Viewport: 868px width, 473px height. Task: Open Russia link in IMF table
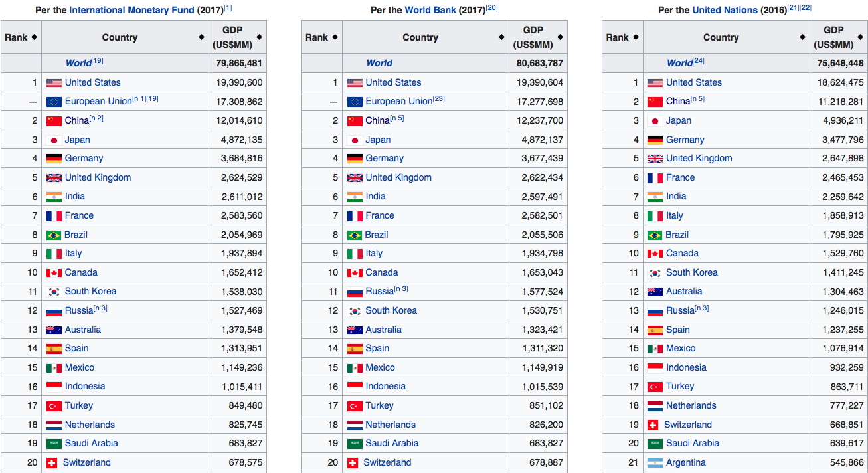pos(79,310)
